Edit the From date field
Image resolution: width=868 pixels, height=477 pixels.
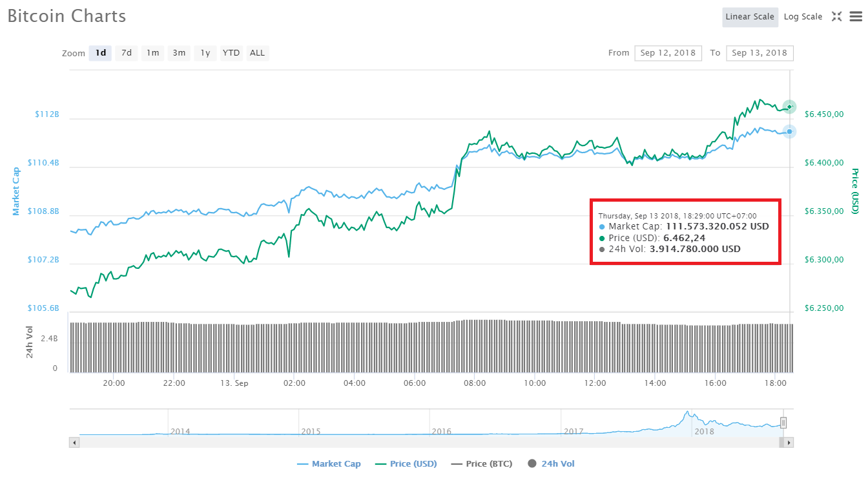click(x=668, y=53)
